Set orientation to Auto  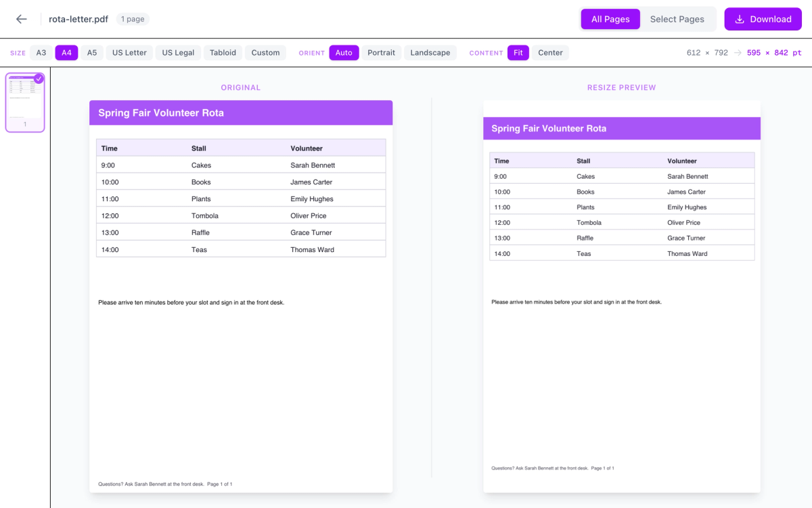pos(344,53)
